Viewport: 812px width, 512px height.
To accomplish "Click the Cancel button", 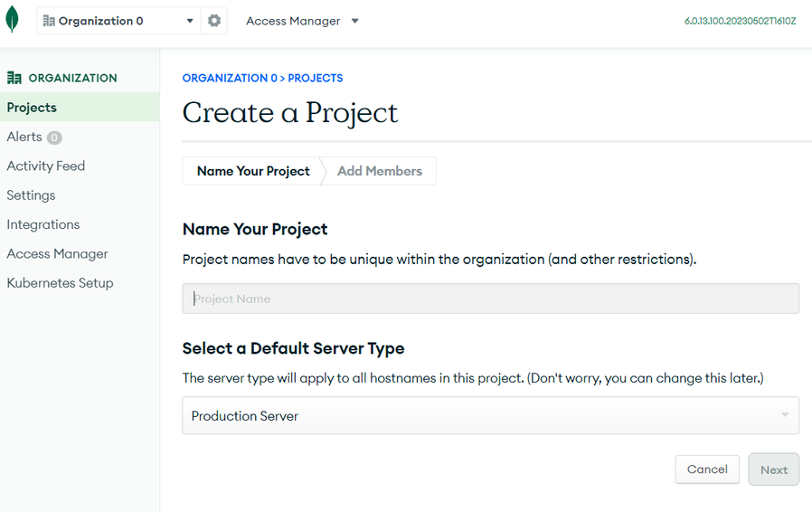I will (x=707, y=469).
